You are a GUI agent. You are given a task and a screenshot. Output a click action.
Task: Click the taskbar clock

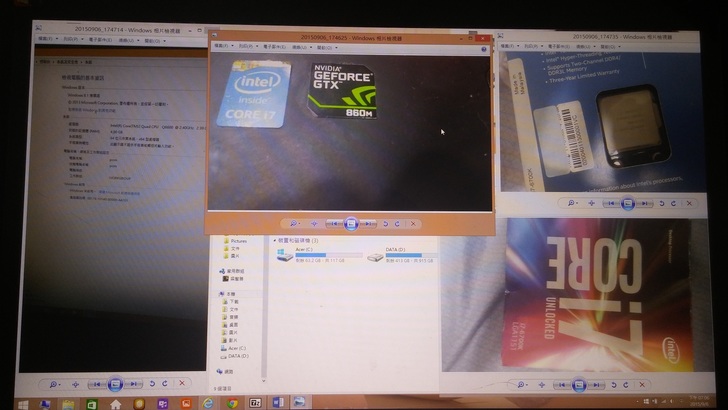699,402
